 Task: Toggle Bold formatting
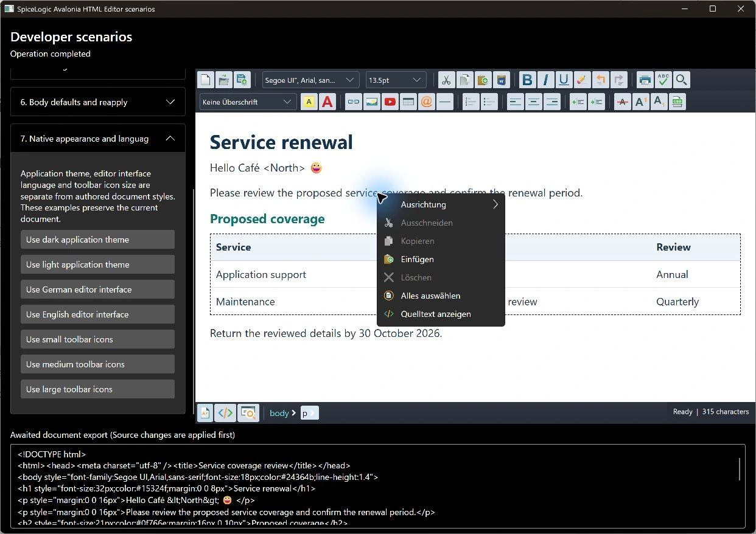coord(527,80)
